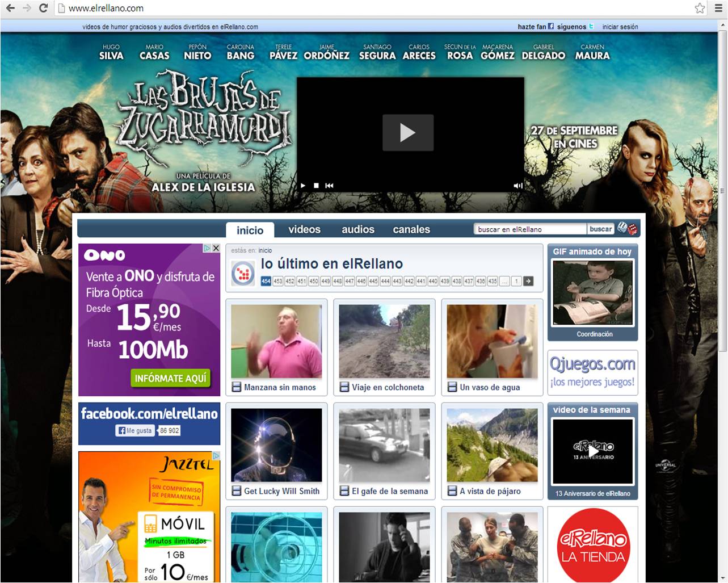
Task: Mute the banner video volume icon
Action: [x=517, y=186]
